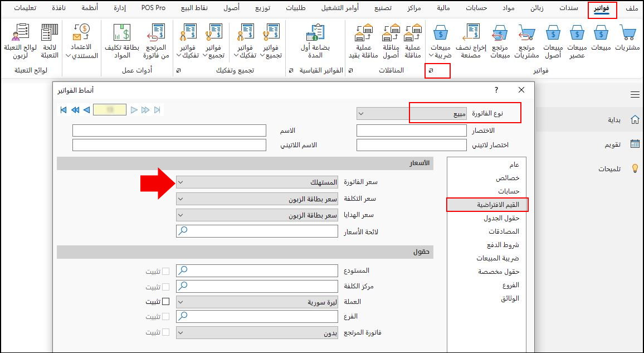Viewport: 644px width, 353px height.
Task: Open the مبيعات عصير invoice icon
Action: pyautogui.click(x=577, y=35)
